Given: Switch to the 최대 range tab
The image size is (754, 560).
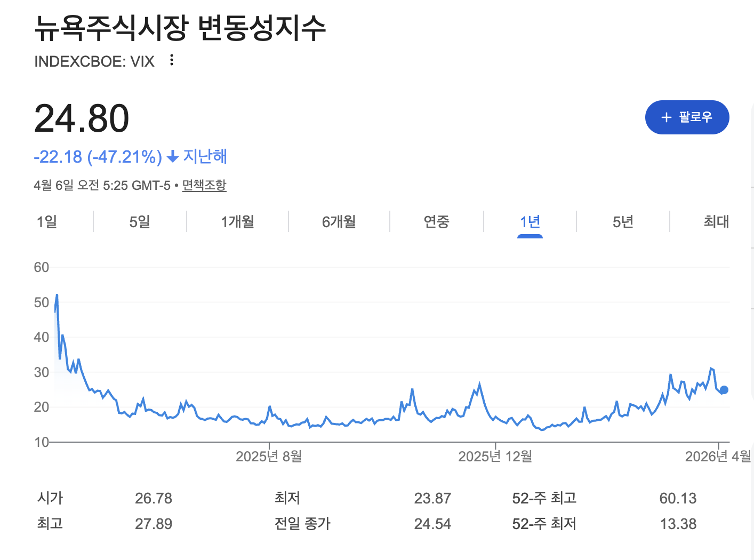Looking at the screenshot, I should tap(716, 221).
